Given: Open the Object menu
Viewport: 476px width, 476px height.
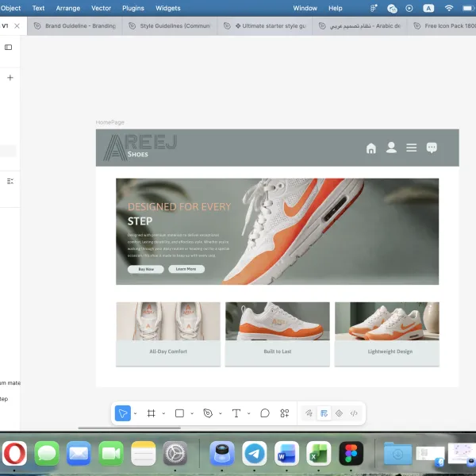Looking at the screenshot, I should (10, 8).
